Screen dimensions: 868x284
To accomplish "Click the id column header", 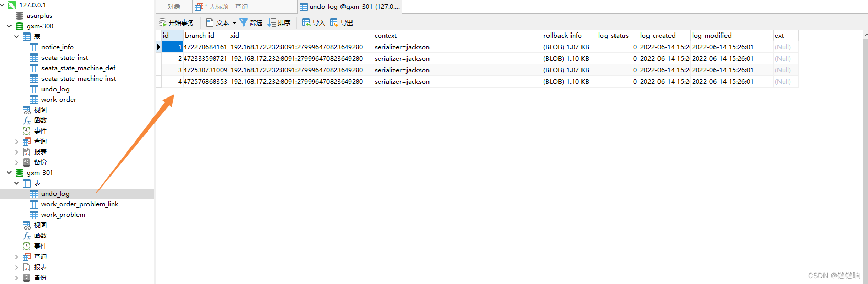I will click(172, 36).
